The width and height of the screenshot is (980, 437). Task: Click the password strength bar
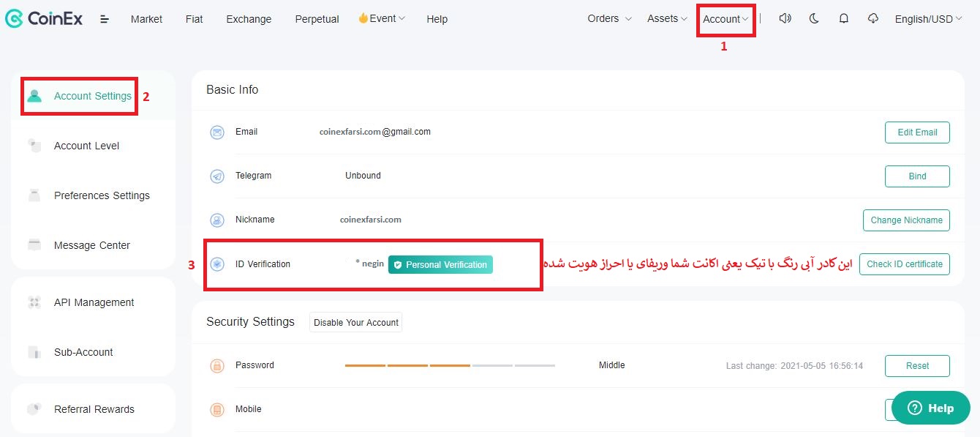pos(450,365)
